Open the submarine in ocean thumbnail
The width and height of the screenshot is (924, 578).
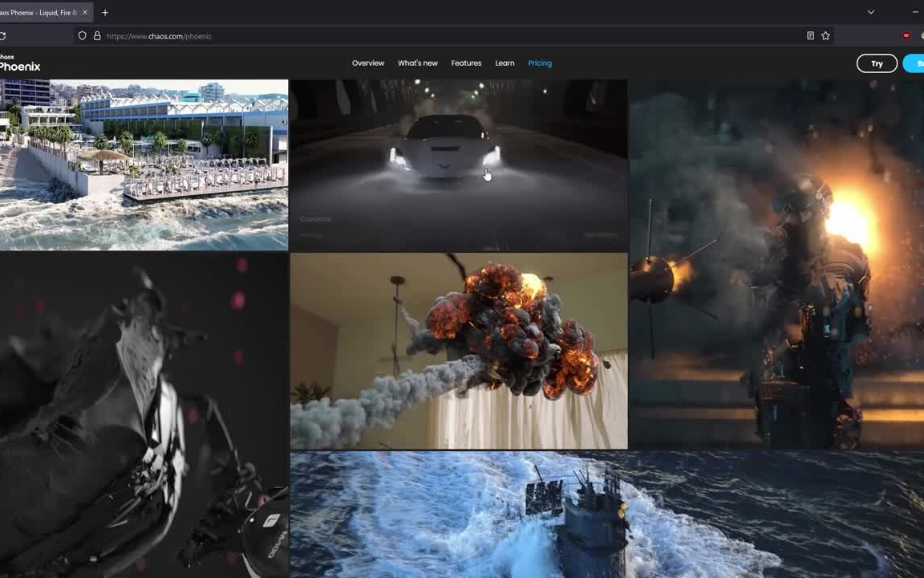[607, 515]
